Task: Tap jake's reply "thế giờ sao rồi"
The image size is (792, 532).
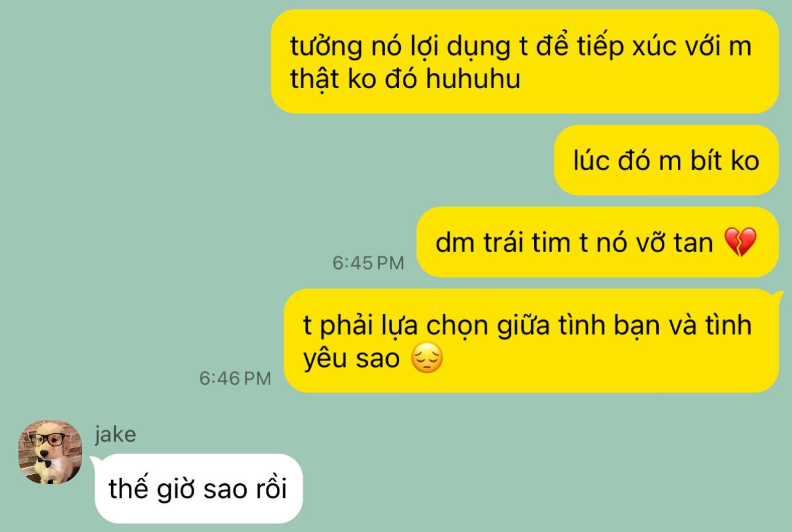Action: pyautogui.click(x=198, y=489)
